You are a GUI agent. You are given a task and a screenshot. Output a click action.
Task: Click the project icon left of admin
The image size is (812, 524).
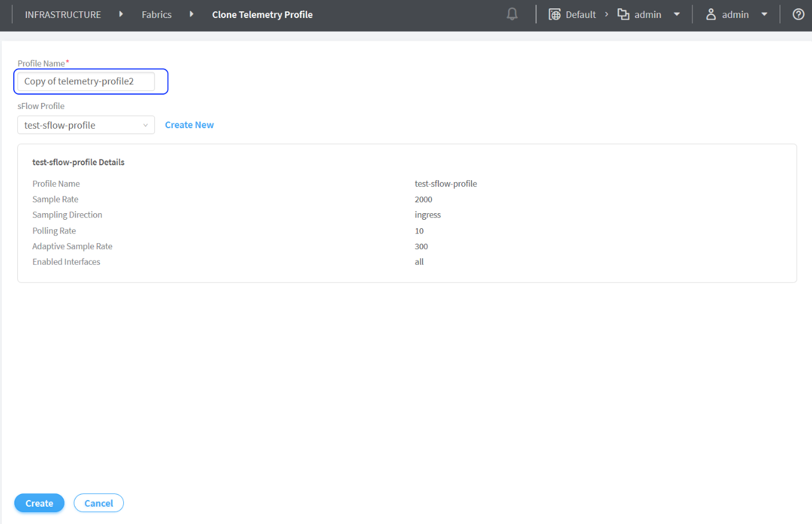(624, 14)
